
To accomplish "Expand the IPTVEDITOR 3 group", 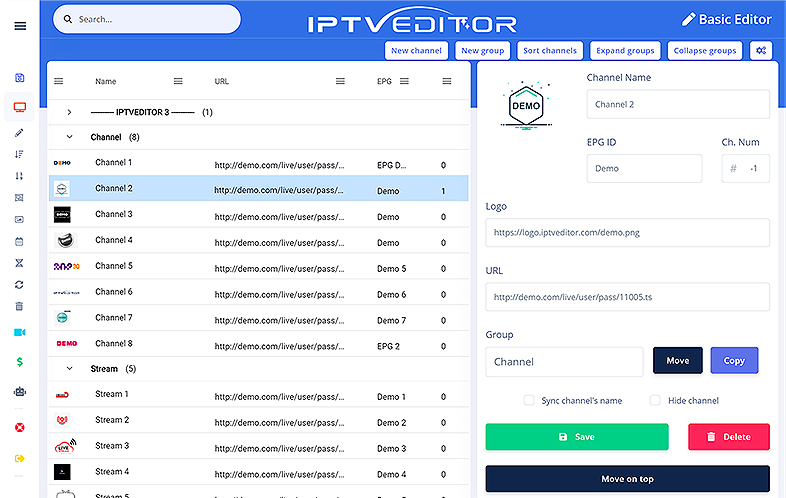I will [x=69, y=112].
